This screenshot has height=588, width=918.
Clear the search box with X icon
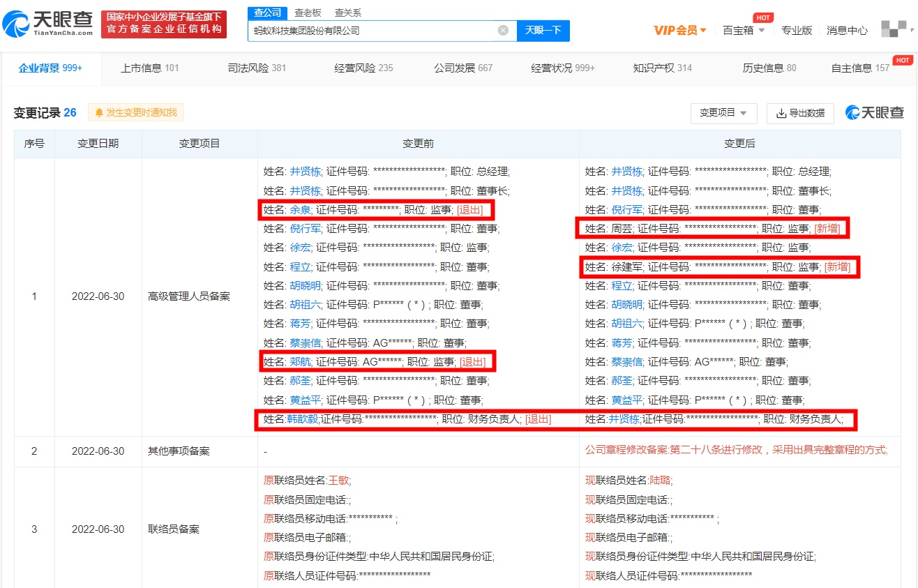(x=503, y=31)
